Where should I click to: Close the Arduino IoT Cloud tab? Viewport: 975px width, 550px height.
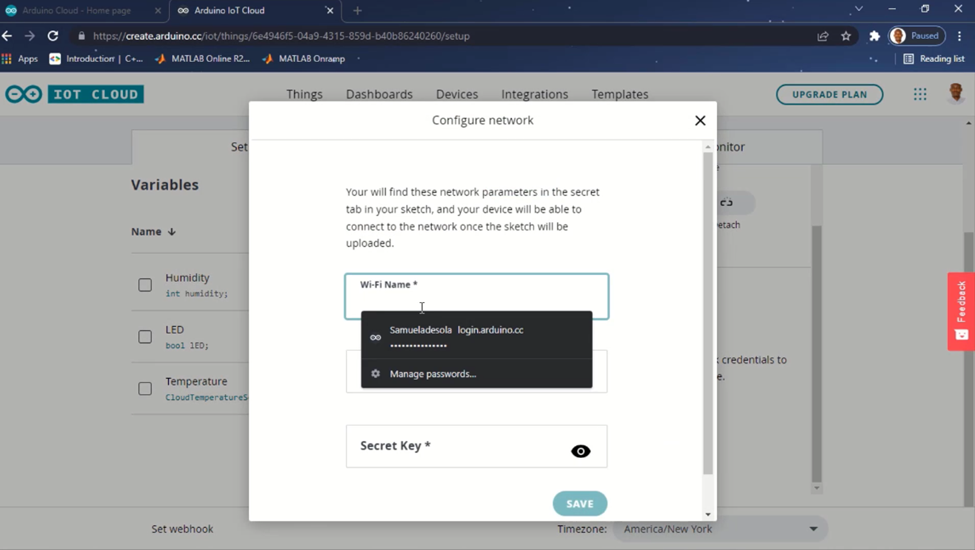330,11
